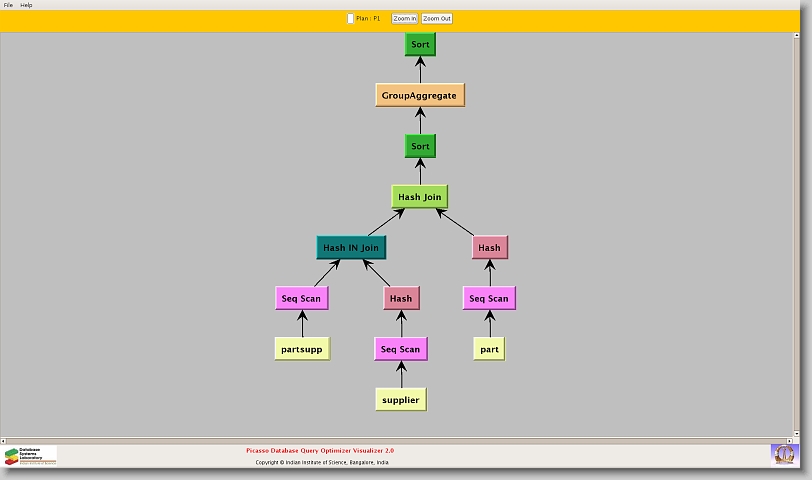
Task: Click the topmost Sort node
Action: [420, 45]
